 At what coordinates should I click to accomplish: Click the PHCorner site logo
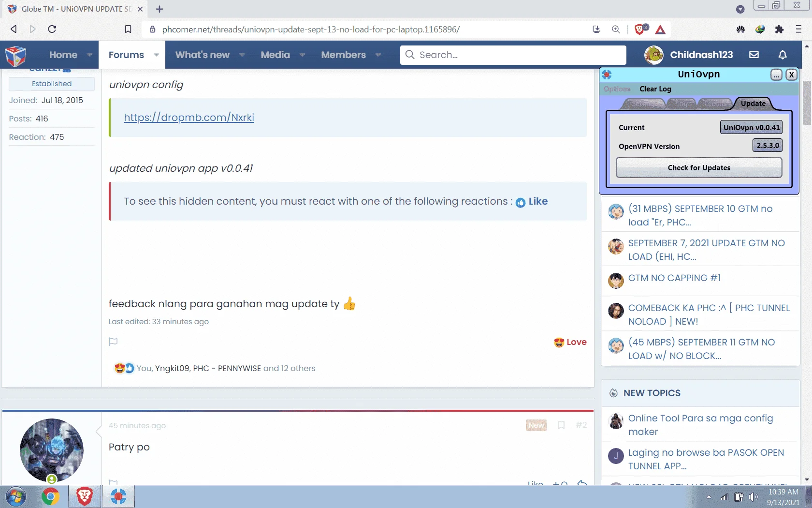[15, 56]
